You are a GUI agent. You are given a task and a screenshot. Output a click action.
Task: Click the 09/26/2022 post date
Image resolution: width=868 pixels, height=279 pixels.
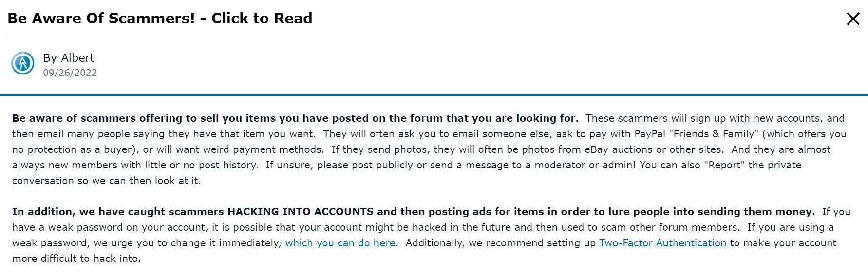pos(70,73)
